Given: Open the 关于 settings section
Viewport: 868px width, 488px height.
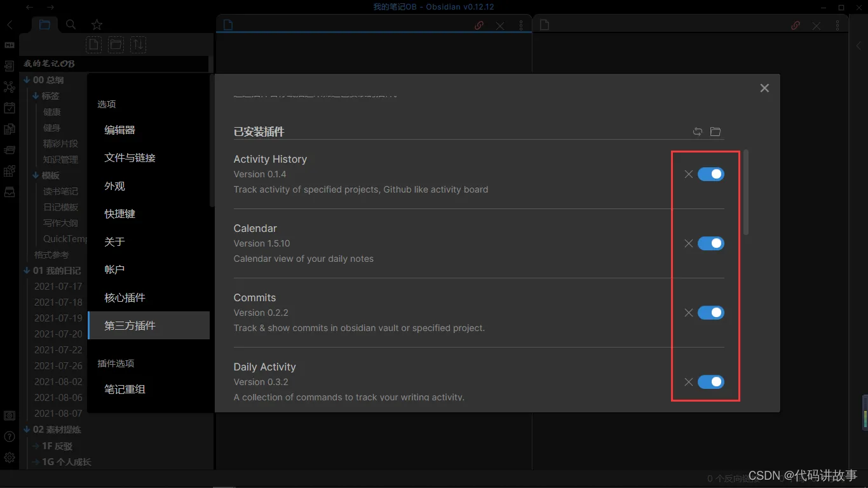Looking at the screenshot, I should (149, 241).
